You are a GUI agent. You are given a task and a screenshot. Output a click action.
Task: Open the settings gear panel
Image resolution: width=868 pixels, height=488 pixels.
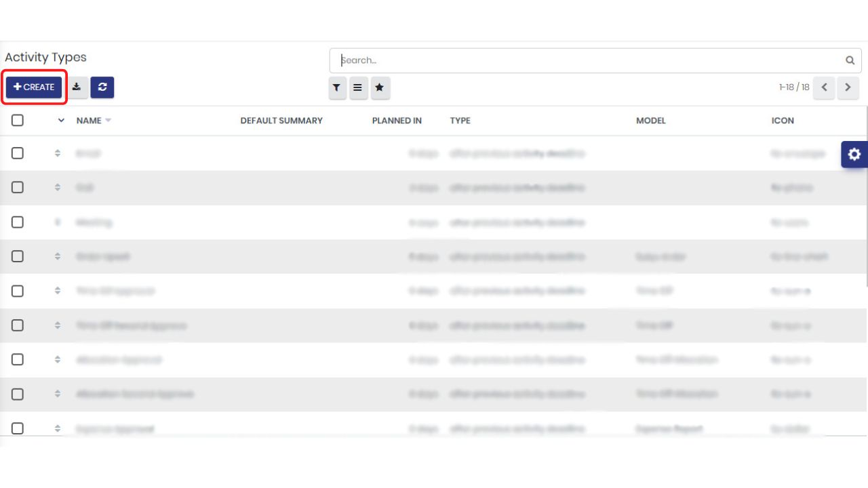click(854, 155)
